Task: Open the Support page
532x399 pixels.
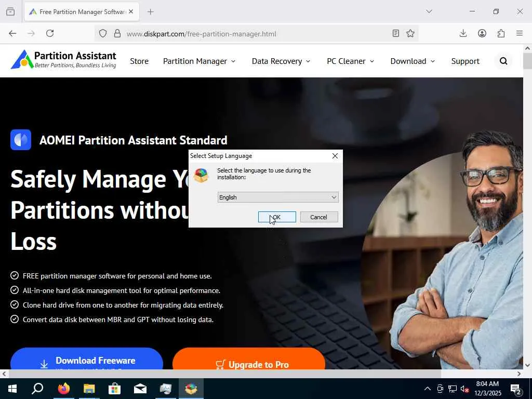Action: (x=465, y=61)
